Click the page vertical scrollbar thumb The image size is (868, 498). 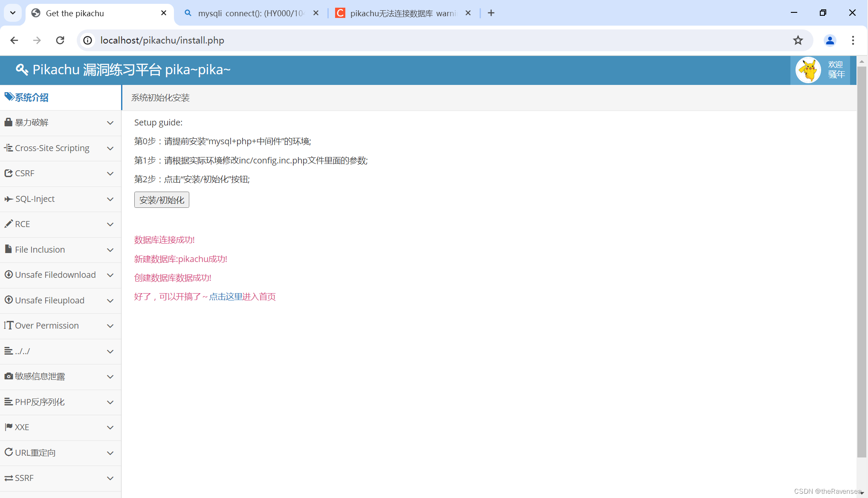point(862,262)
